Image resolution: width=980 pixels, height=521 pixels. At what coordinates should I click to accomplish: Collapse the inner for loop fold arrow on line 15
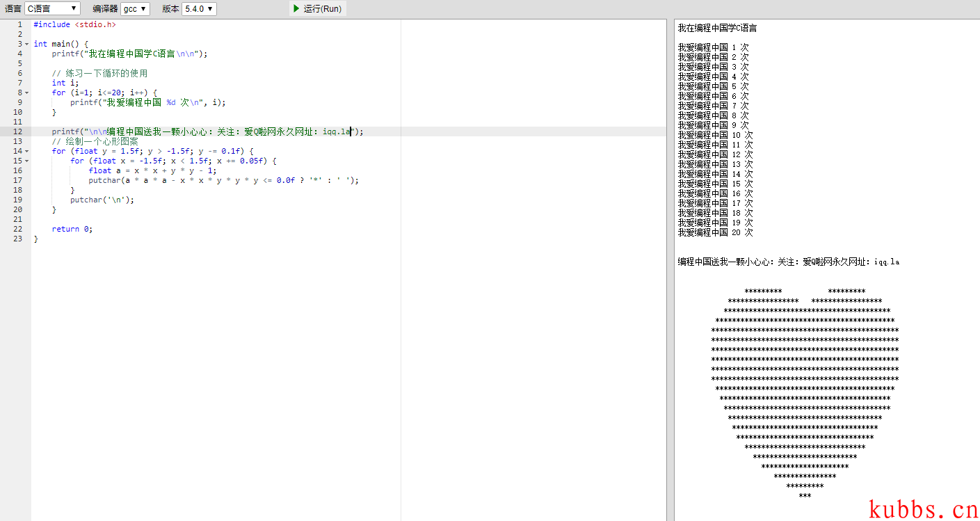click(27, 161)
